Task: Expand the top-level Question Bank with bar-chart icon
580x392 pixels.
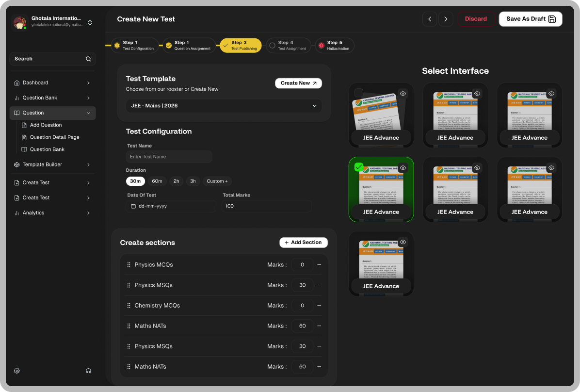Action: click(52, 98)
